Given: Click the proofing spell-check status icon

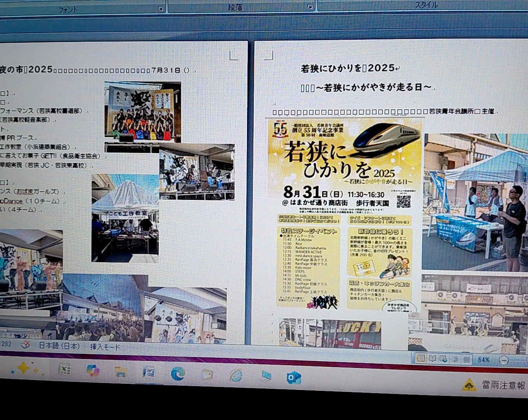Looking at the screenshot, I should pos(26,345).
